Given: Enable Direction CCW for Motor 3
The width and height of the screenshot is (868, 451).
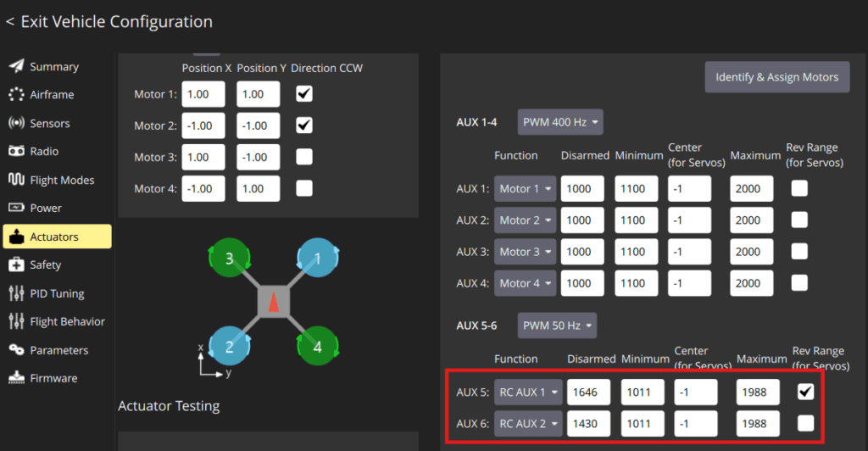Looking at the screenshot, I should click(304, 157).
